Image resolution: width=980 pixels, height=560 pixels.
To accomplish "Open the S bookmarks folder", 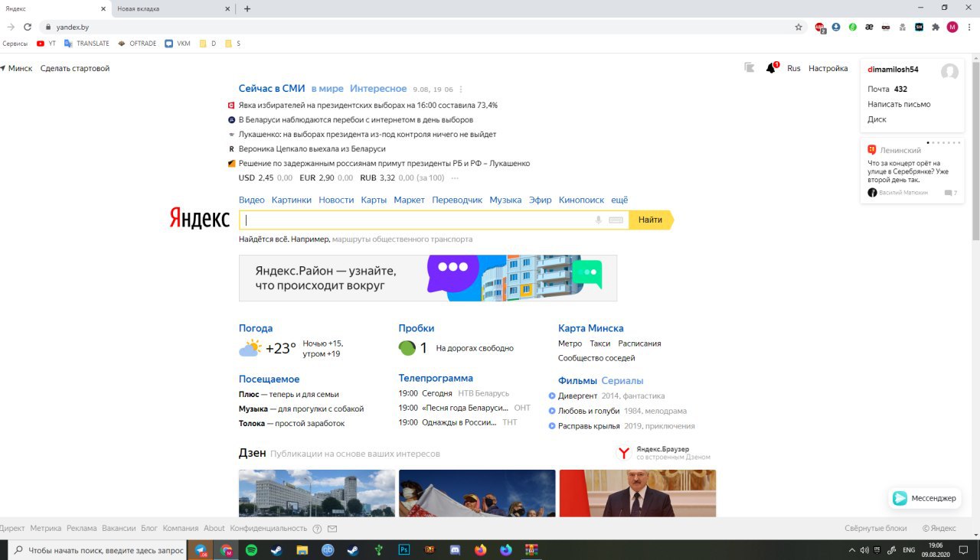I will click(233, 44).
